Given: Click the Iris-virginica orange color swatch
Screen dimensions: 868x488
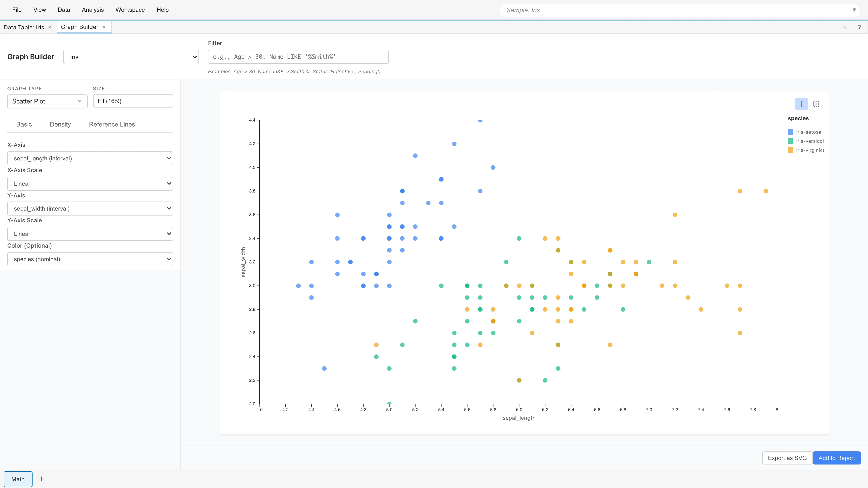Looking at the screenshot, I should pos(791,150).
